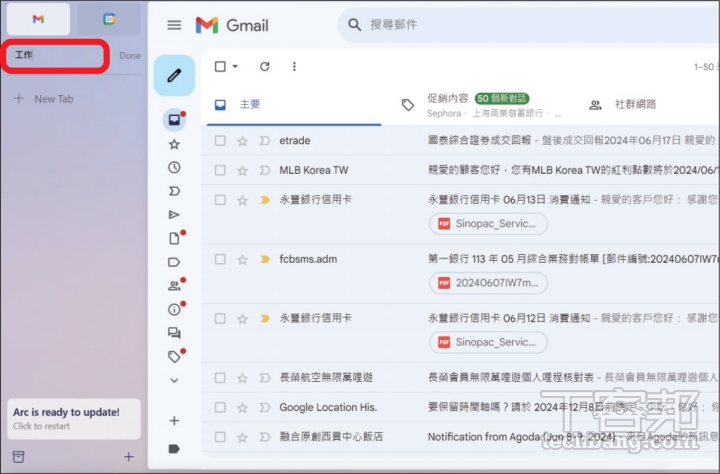Viewport: 720px width, 474px height.
Task: Refresh the inbox
Action: coord(264,67)
